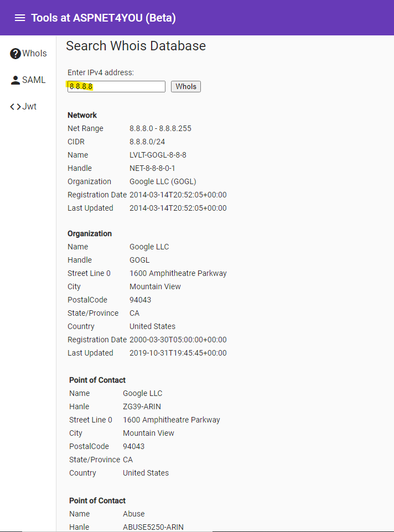Click the network name LVLT-GOGL-8-8-8
394x532 pixels.
point(158,155)
